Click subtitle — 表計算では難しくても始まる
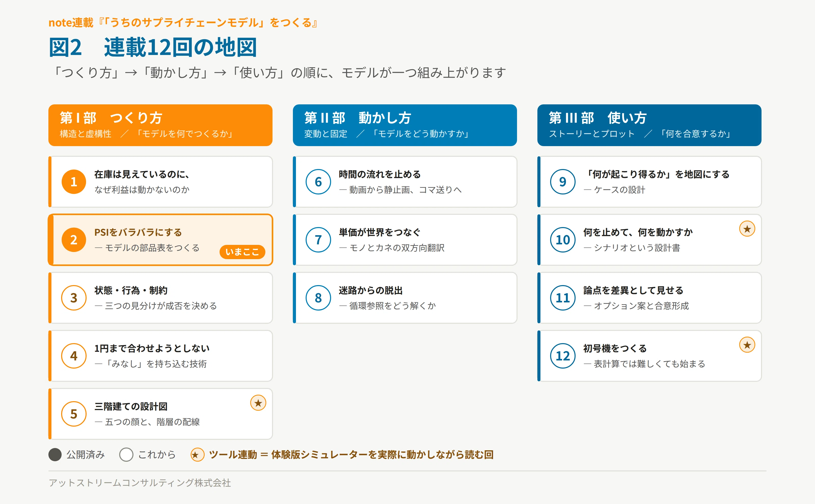815x504 pixels. [644, 364]
